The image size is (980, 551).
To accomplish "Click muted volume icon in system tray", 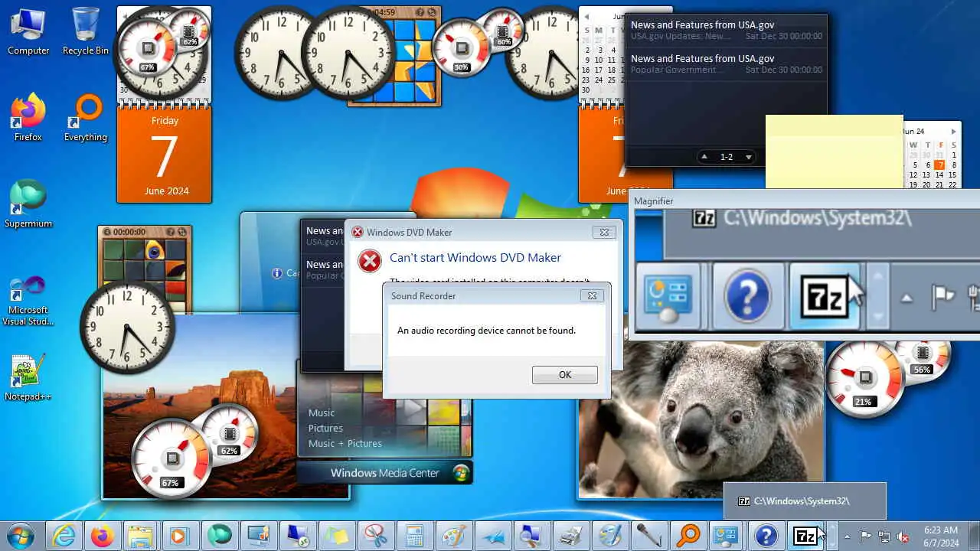I will pos(903,536).
